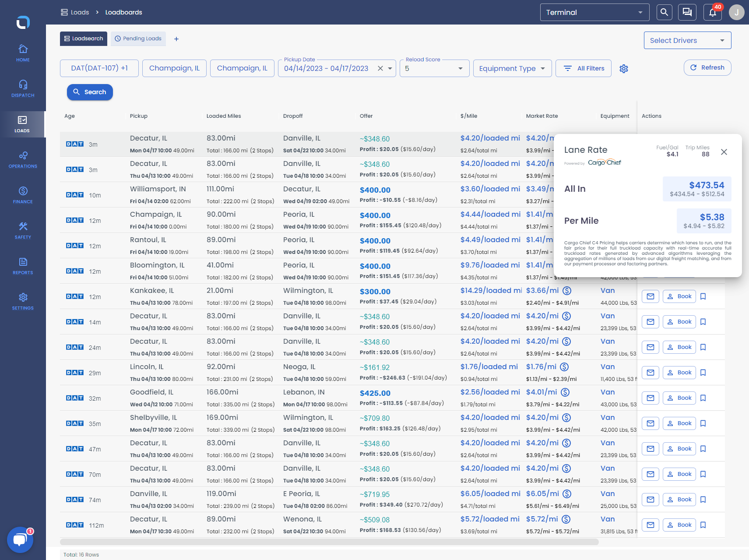
Task: Open Operations from the sidebar
Action: (23, 159)
